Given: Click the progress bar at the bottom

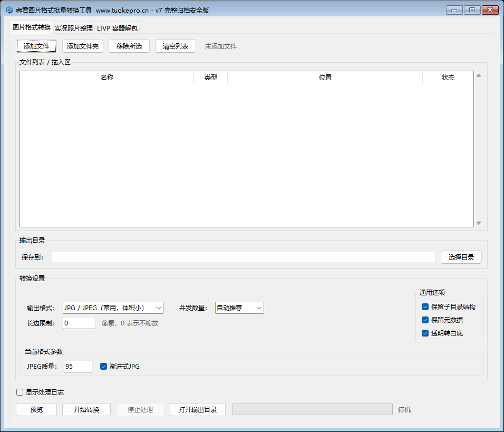Looking at the screenshot, I should (313, 409).
